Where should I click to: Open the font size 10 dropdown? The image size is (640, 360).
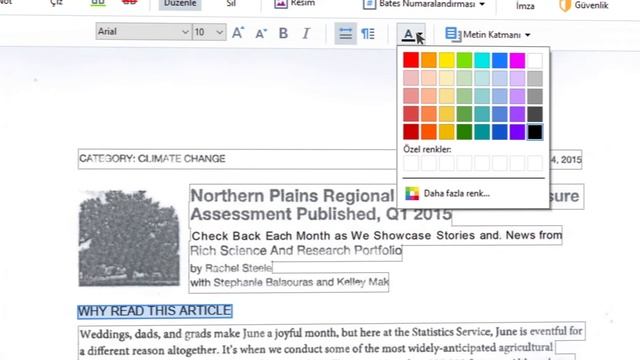[209, 31]
